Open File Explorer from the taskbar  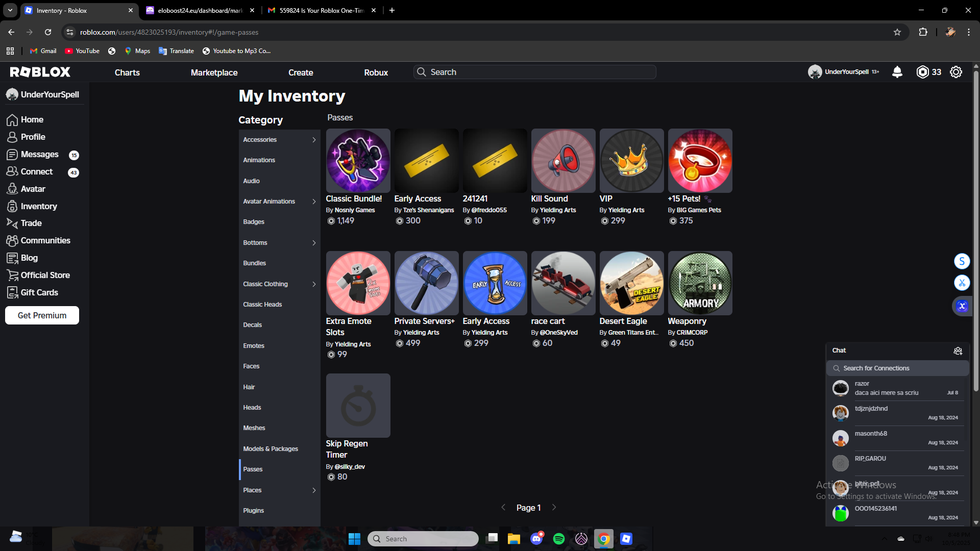tap(514, 539)
